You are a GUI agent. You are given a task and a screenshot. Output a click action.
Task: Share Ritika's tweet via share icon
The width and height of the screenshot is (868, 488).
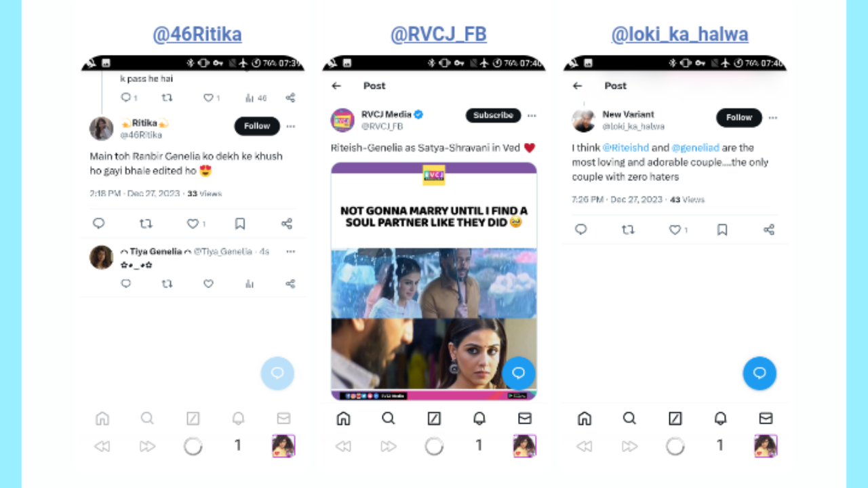pos(287,224)
